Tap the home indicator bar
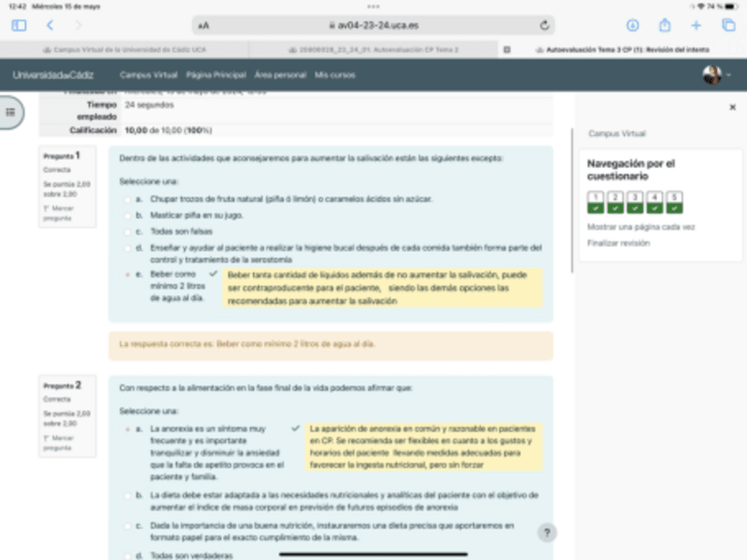Image resolution: width=747 pixels, height=560 pixels. point(373,555)
